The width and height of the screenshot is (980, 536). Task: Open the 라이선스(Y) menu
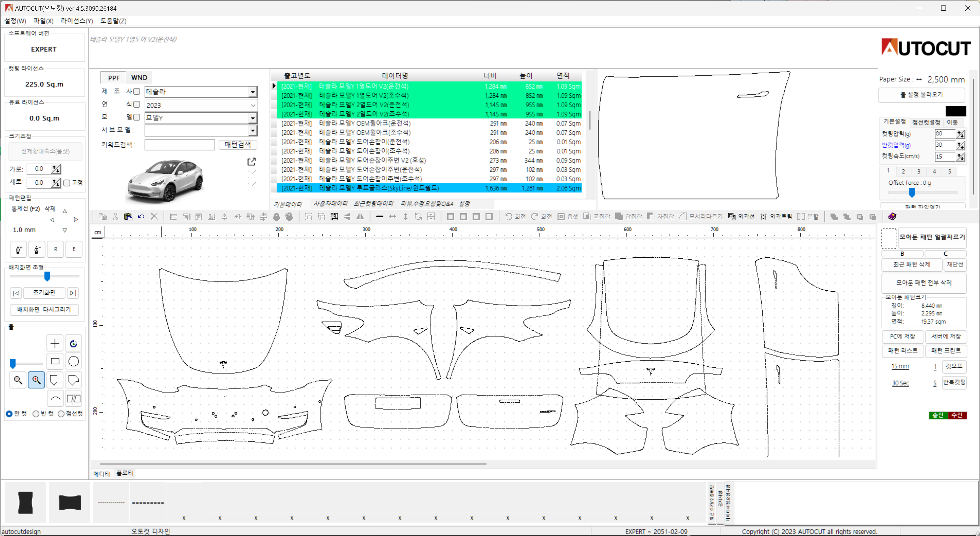(76, 21)
